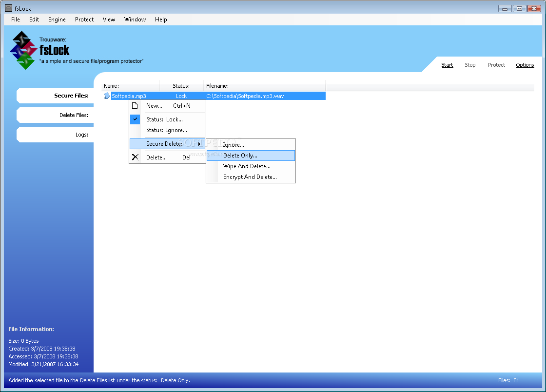Maximize the fsLock window
The image size is (546, 392).
519,8
